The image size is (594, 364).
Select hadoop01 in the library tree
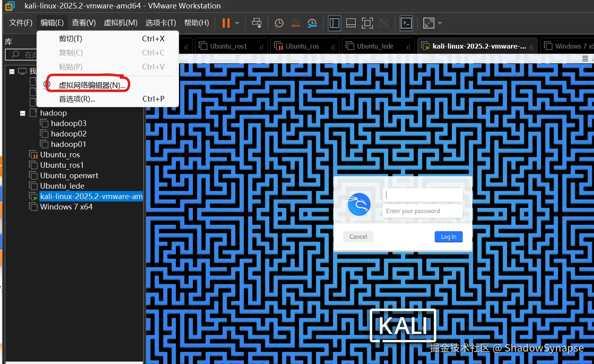pyautogui.click(x=69, y=144)
